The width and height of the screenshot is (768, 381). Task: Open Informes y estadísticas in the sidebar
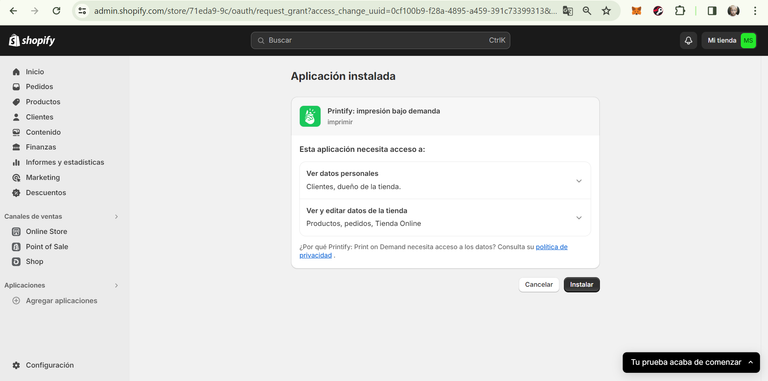[65, 162]
